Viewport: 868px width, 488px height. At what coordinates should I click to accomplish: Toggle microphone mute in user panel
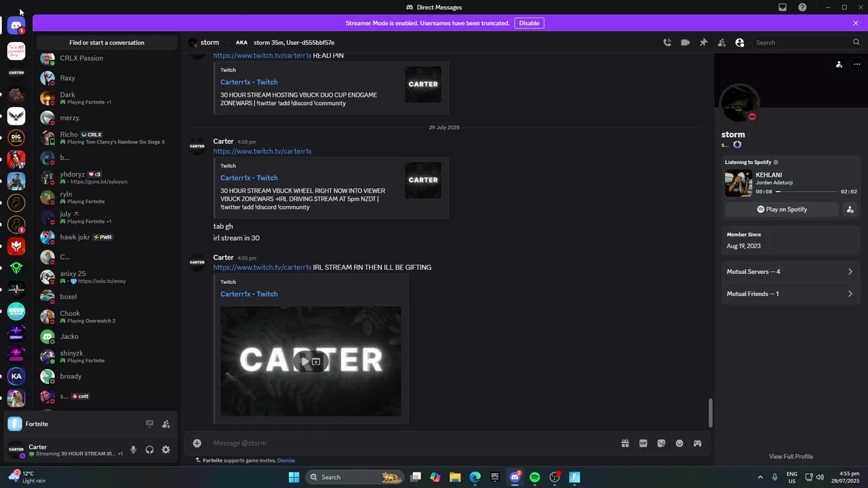point(134,450)
